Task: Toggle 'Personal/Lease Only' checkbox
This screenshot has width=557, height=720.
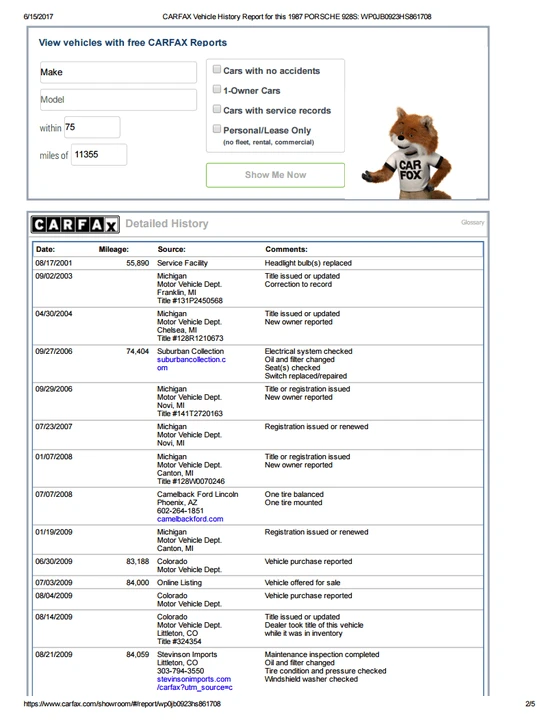Action: (217, 129)
